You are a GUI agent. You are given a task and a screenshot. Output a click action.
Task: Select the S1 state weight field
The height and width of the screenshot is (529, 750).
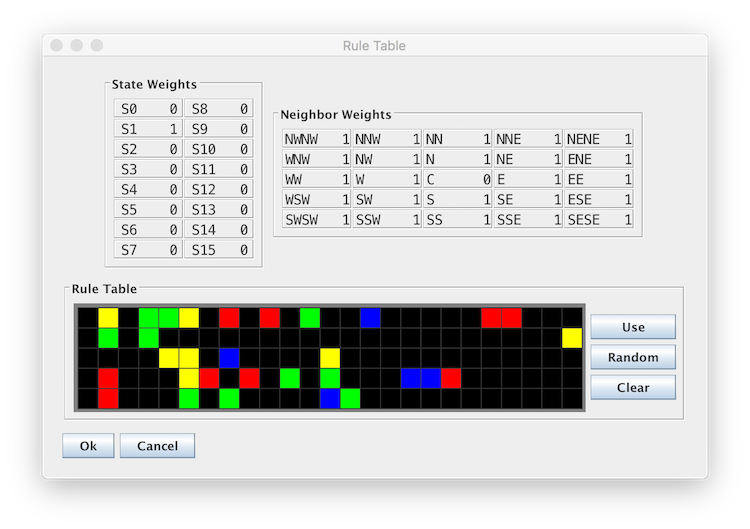pos(148,129)
